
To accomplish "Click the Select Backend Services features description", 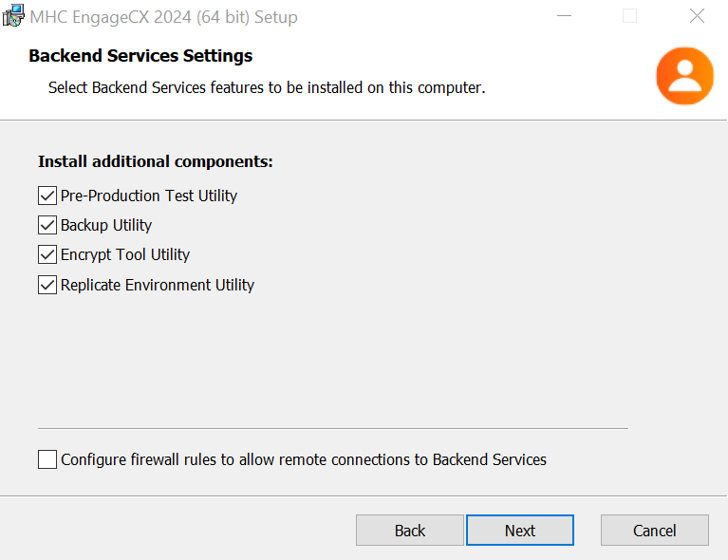I will pyautogui.click(x=267, y=87).
